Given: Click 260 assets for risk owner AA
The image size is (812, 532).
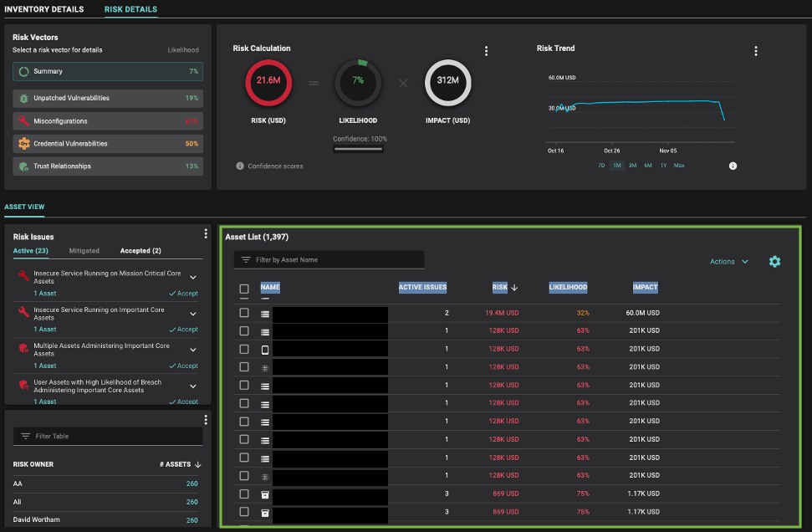Looking at the screenshot, I should (x=192, y=483).
